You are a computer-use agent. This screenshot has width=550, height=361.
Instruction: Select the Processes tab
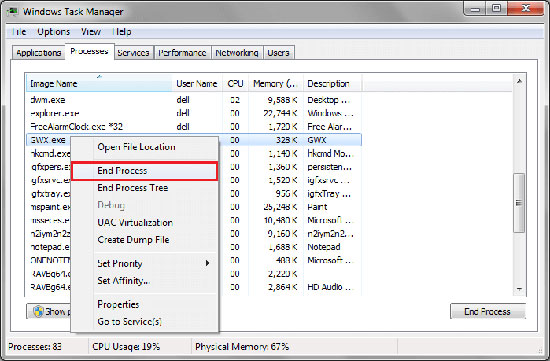(x=89, y=52)
